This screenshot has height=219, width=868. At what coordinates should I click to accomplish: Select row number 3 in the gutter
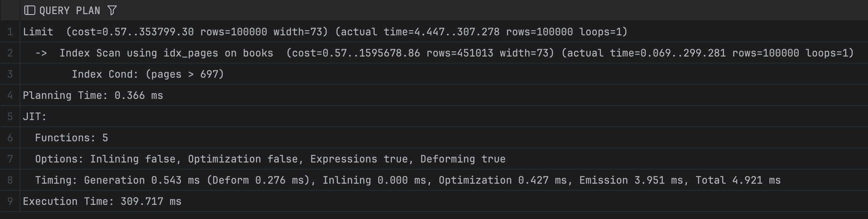tap(10, 74)
